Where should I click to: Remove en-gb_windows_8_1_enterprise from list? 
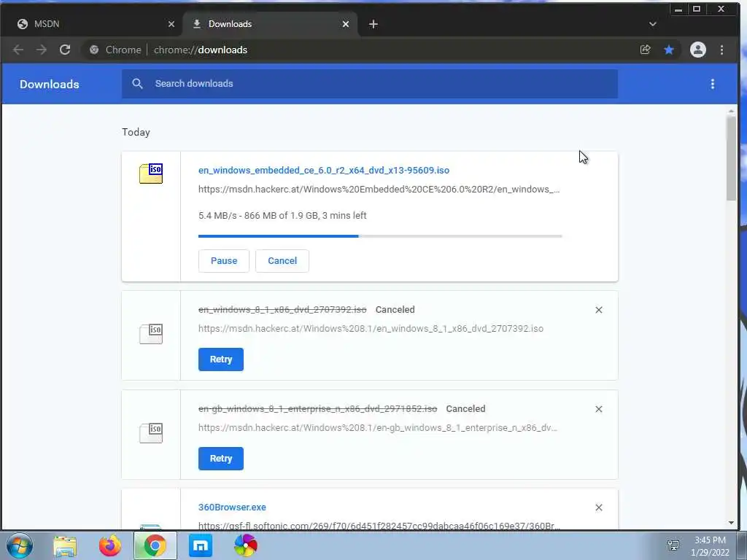point(599,409)
